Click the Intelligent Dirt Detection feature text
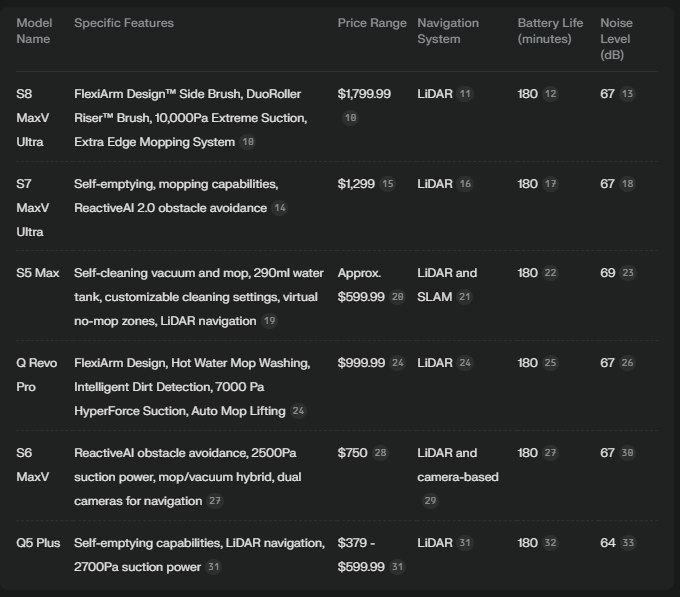The height and width of the screenshot is (597, 680). click(x=143, y=387)
